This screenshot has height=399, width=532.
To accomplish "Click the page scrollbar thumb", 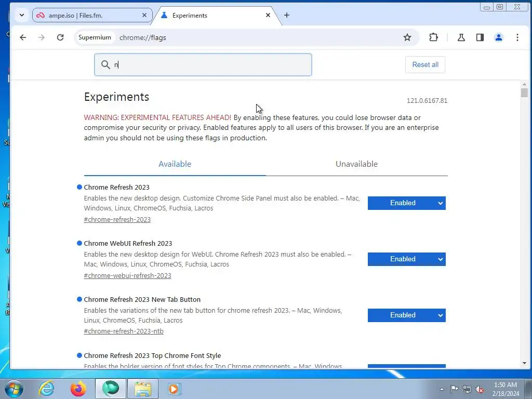I will (x=524, y=92).
